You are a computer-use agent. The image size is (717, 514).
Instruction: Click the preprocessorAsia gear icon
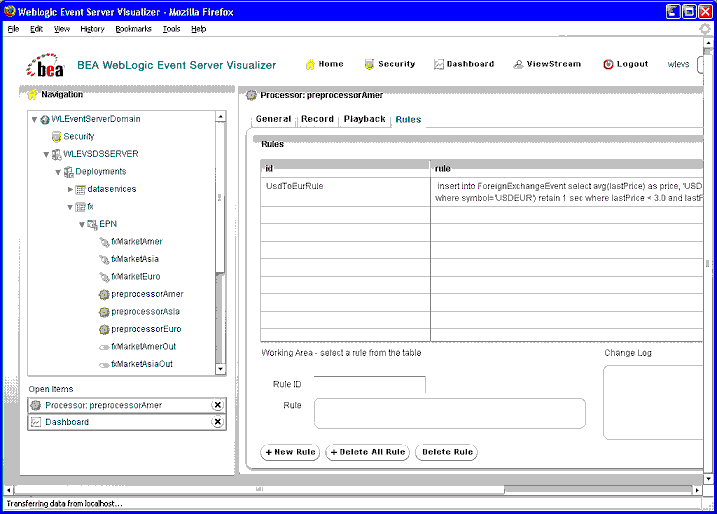click(104, 312)
